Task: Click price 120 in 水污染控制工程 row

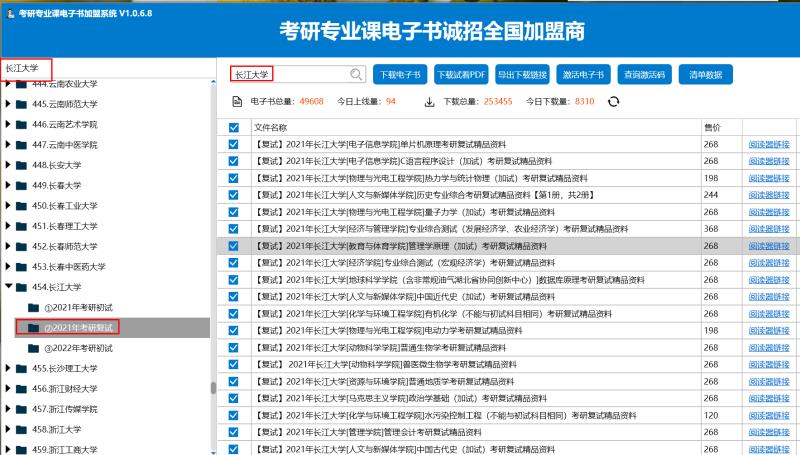Action: tap(711, 415)
